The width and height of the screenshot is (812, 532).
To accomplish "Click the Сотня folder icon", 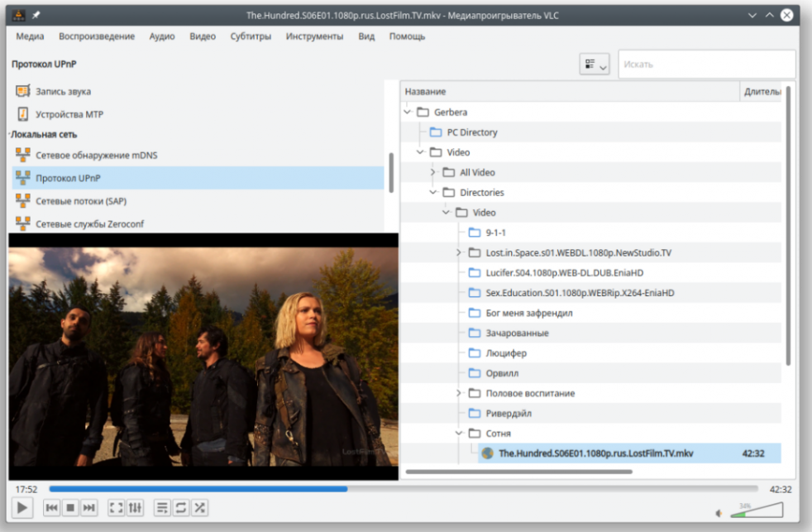I will (475, 433).
